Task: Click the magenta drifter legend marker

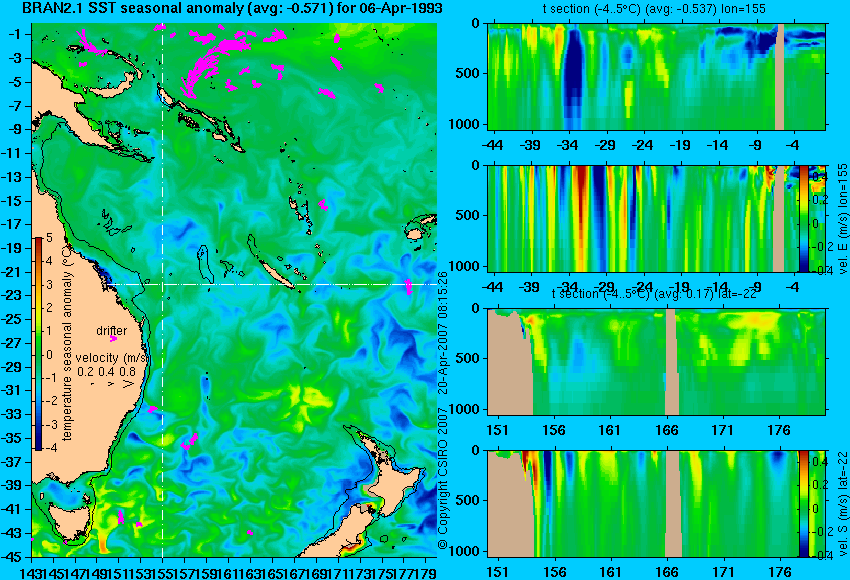Action: click(x=113, y=339)
